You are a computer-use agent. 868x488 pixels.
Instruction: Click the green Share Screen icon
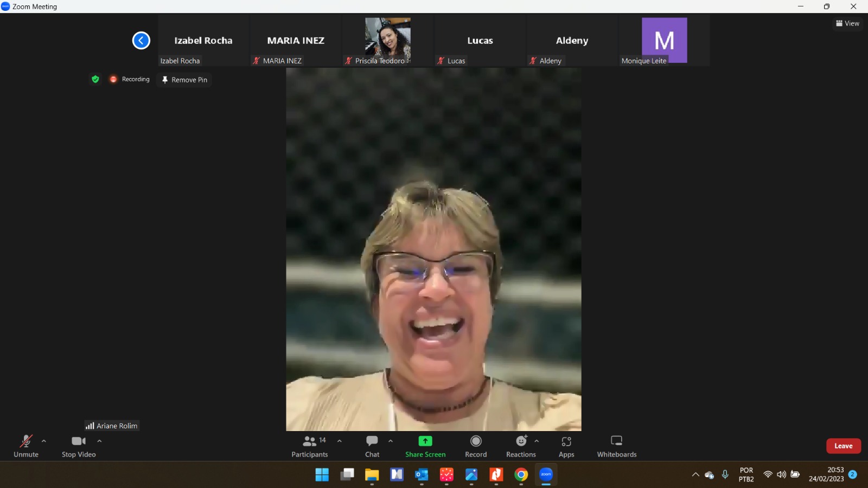425,441
